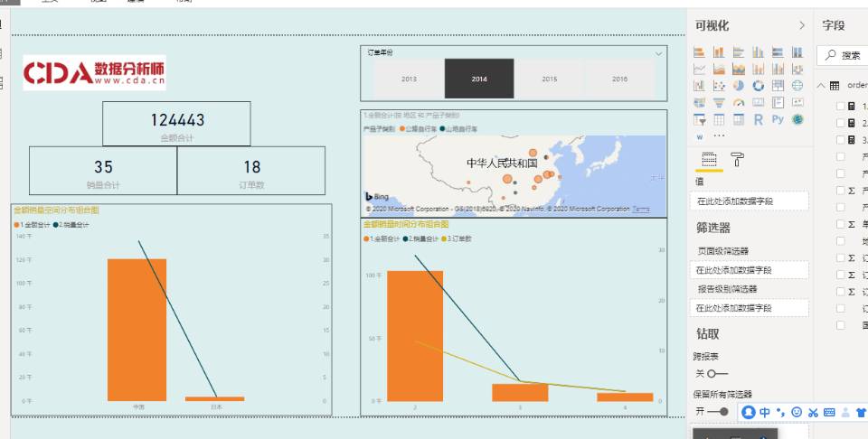The image size is (868, 439).
Task: Select the treemap visual
Action: pyautogui.click(x=778, y=86)
